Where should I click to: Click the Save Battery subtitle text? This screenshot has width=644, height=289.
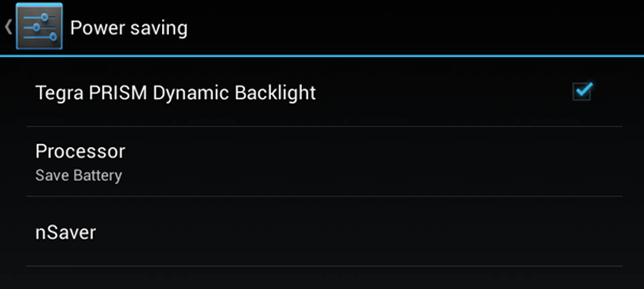click(x=78, y=175)
